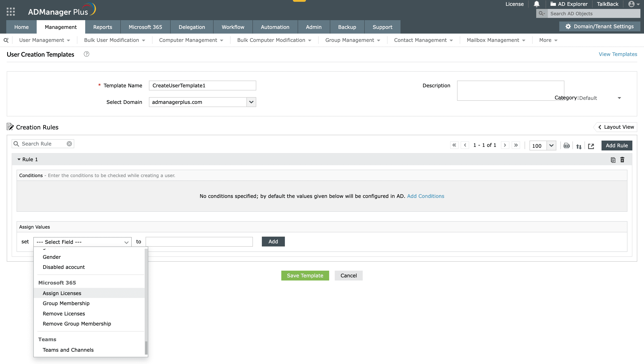644x364 pixels.
Task: Click the reorder rules arrows icon
Action: (x=579, y=146)
